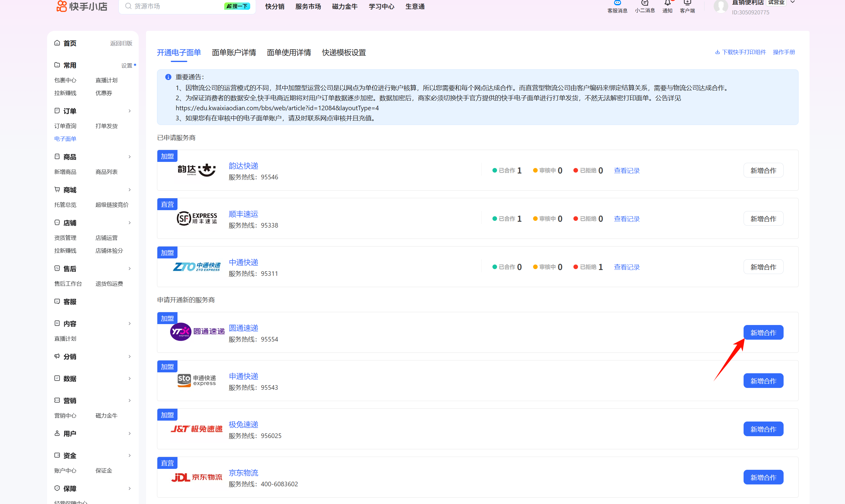Click the 下载快手打印组件 link
This screenshot has height=504, width=845.
[x=741, y=52]
